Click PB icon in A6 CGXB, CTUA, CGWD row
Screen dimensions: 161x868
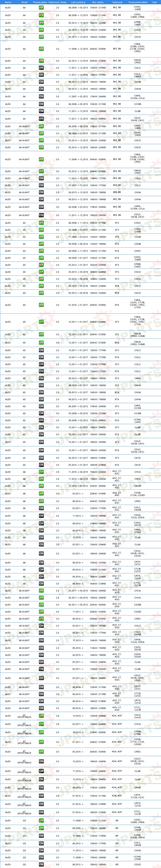pos(41,494)
